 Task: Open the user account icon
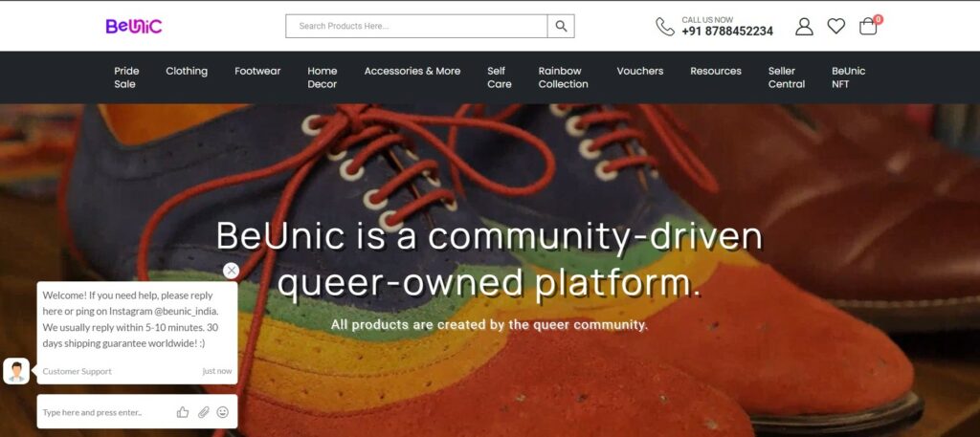(x=804, y=26)
